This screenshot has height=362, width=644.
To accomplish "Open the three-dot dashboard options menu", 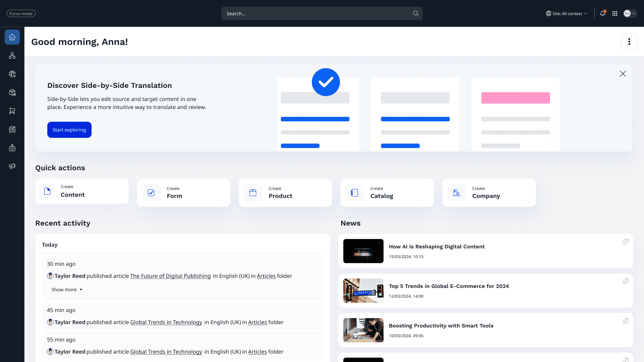I will [x=629, y=42].
